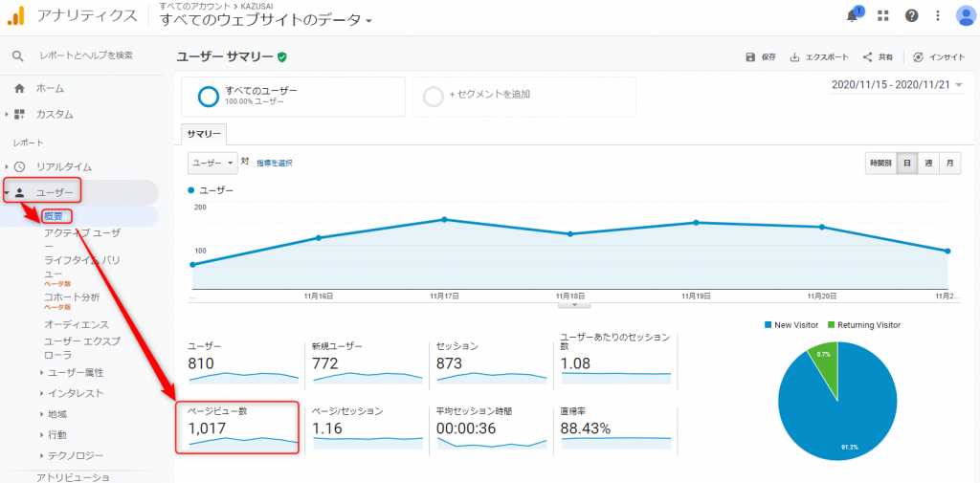980x483 pixels.
Task: Collapse the ユーザー sidebar section
Action: [x=7, y=192]
